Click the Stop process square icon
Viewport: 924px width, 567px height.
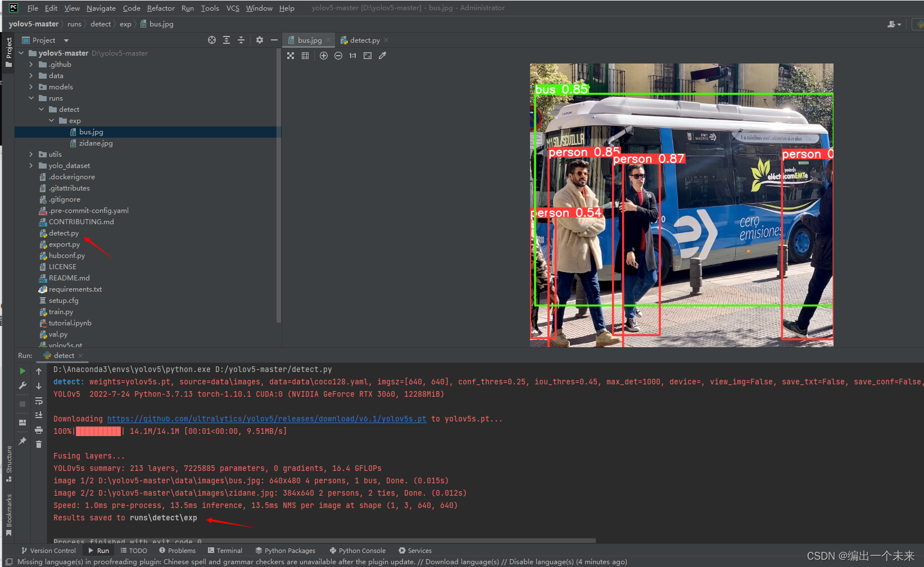22,404
